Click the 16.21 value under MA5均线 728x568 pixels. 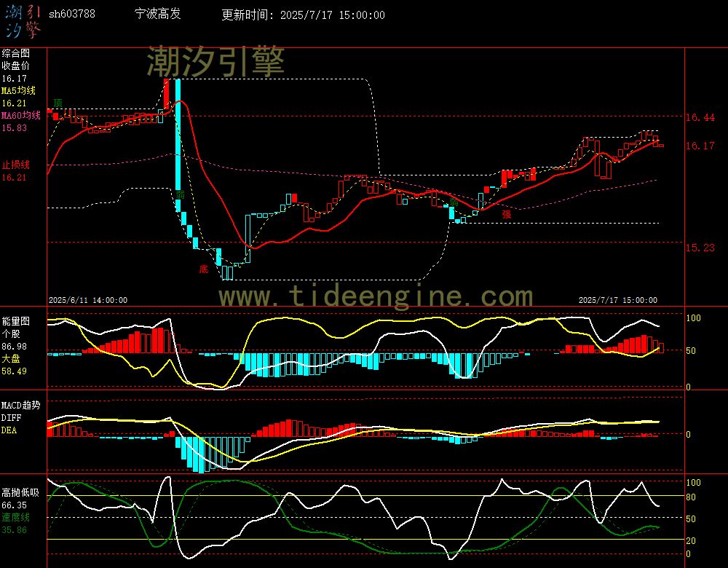pos(14,103)
